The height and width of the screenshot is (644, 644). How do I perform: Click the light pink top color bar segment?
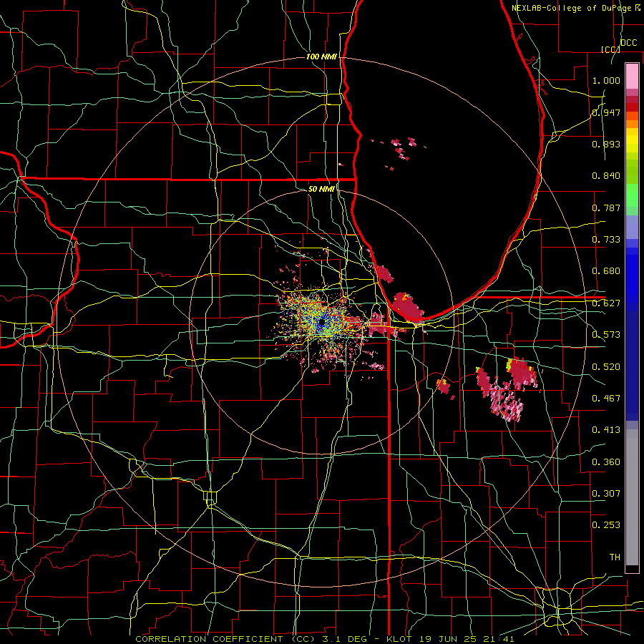pos(632,76)
